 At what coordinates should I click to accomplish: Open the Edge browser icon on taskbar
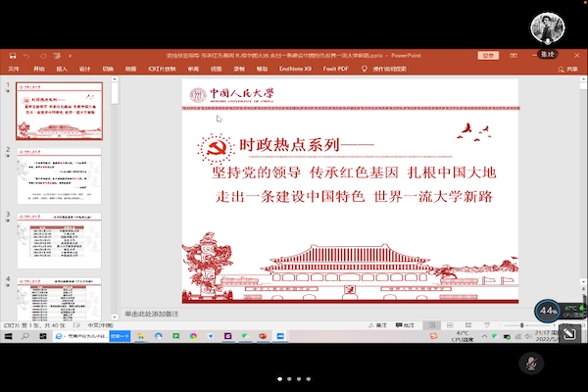coord(158,336)
